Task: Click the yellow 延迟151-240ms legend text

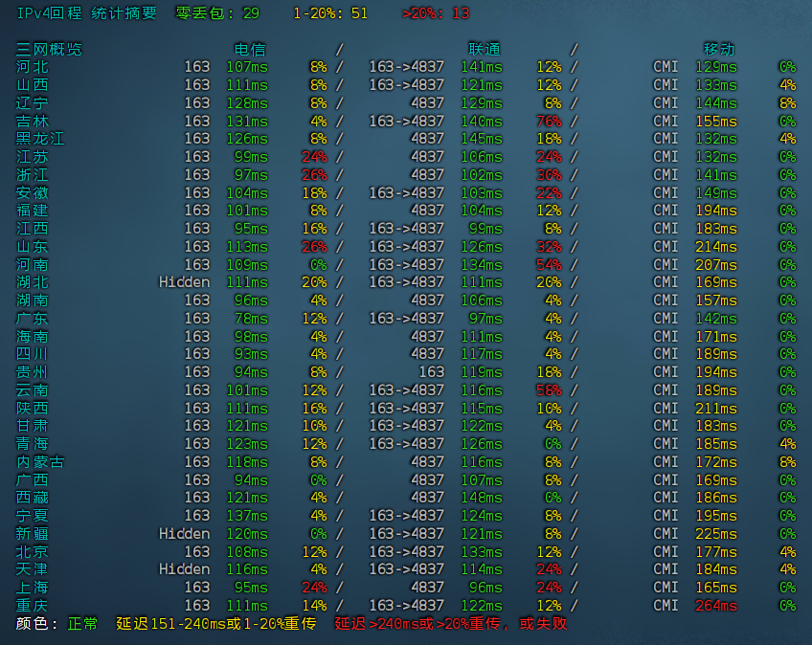Action: (x=216, y=623)
